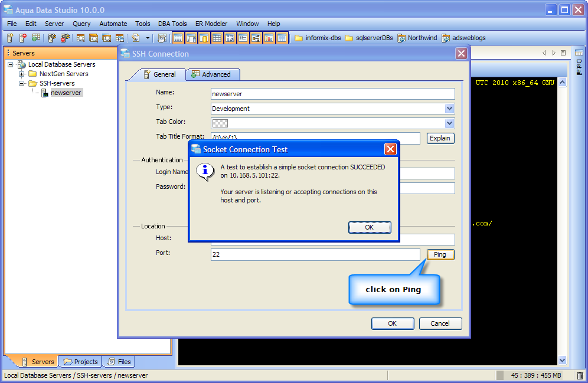This screenshot has width=588, height=383.
Task: Open the Tab Color dropdown arrow
Action: coord(450,123)
